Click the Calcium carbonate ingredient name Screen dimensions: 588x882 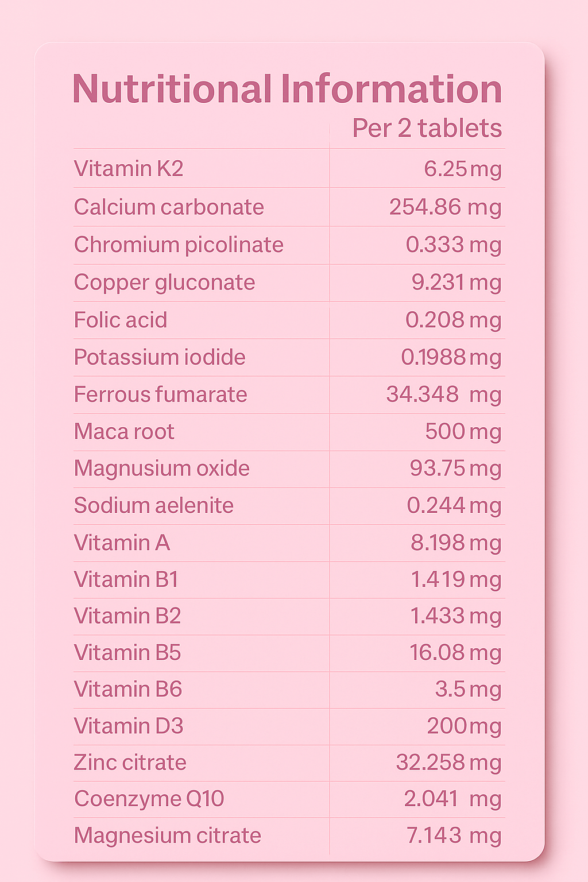[169, 207]
